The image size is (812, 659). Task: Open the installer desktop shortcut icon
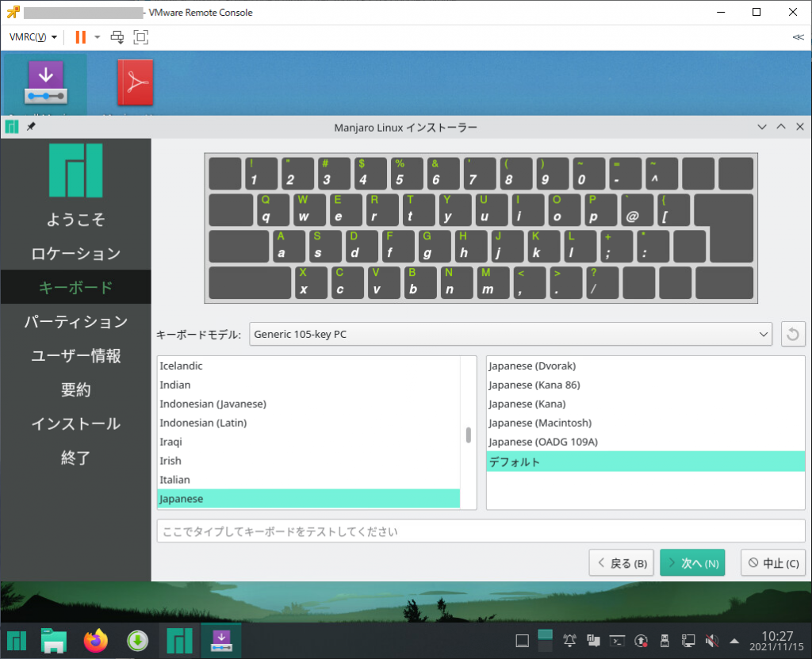[x=45, y=83]
